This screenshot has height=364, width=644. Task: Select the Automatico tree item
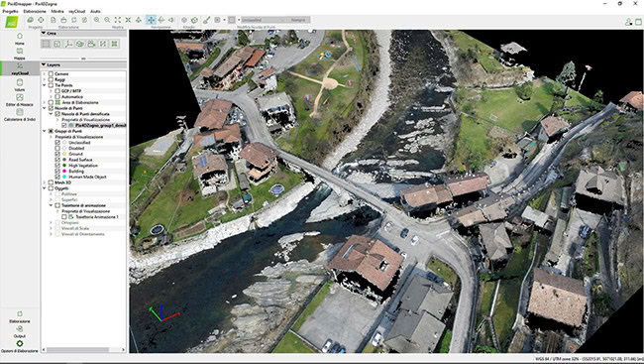point(72,96)
